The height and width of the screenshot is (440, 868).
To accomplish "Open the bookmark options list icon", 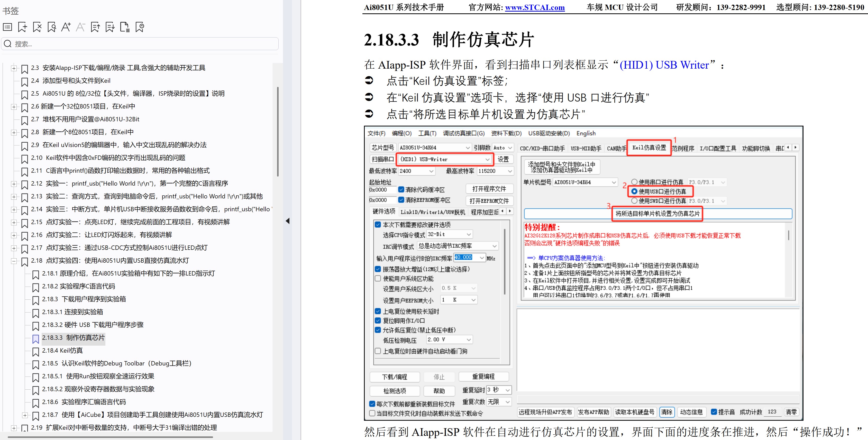I will (x=7, y=27).
